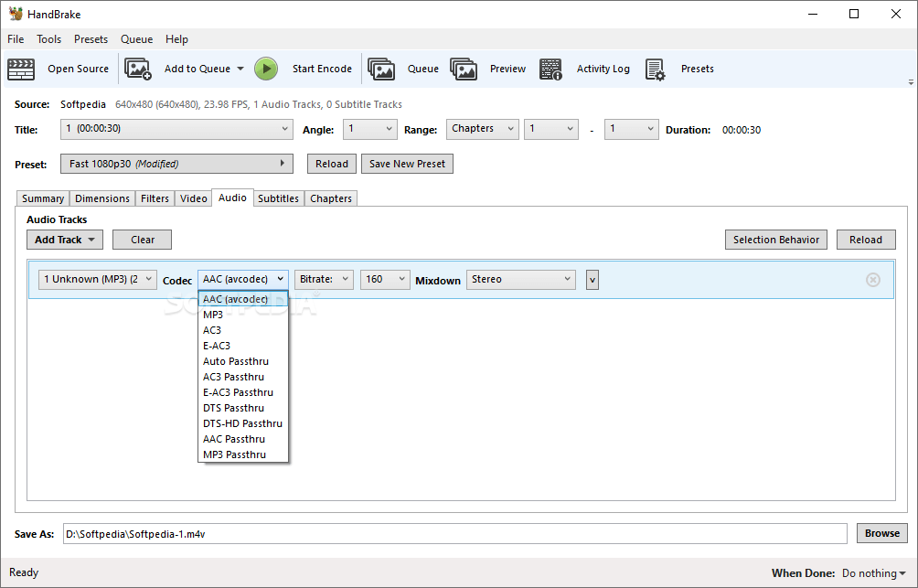
Task: Select DTS-HD Passthru codec option
Action: point(243,423)
